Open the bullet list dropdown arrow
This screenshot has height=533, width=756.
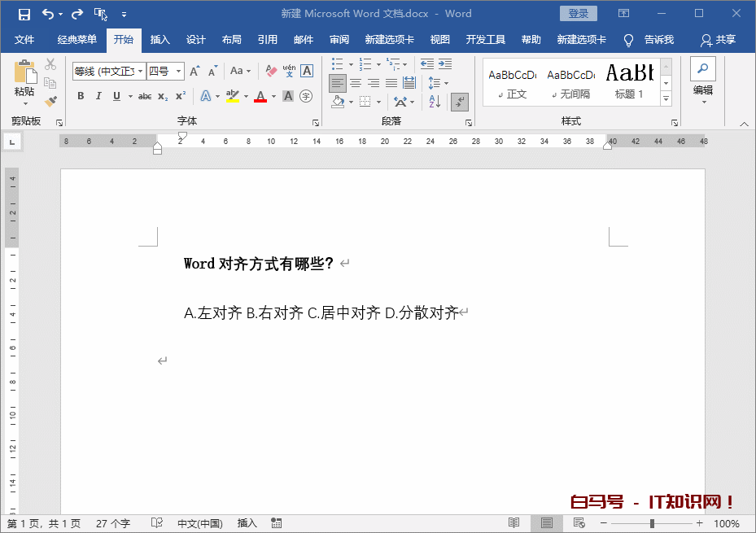[x=351, y=64]
